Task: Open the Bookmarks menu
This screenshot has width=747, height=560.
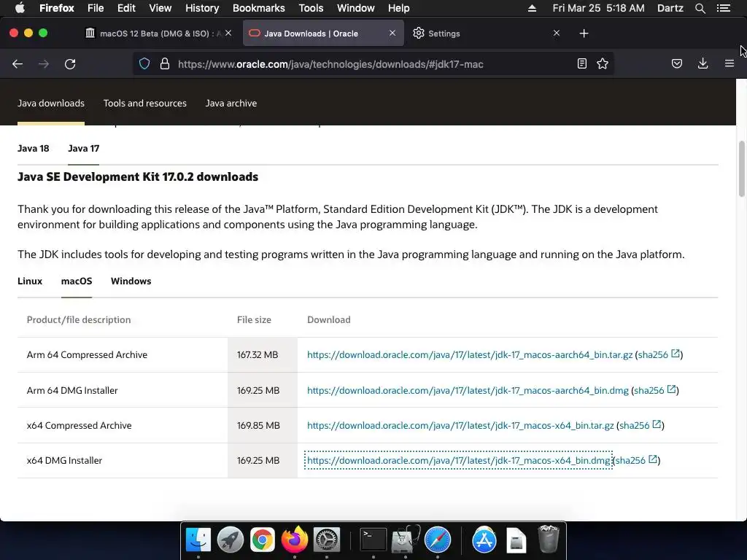Action: [x=259, y=8]
